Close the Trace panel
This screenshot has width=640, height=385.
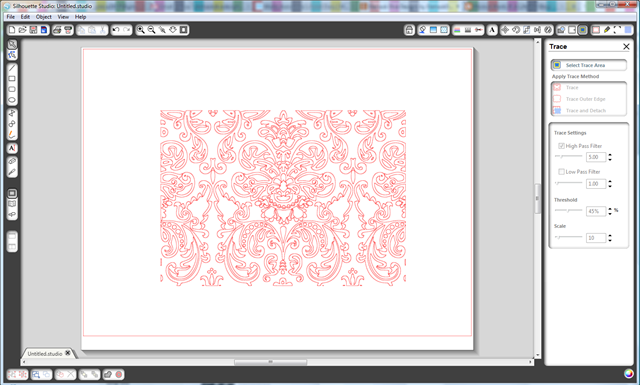point(626,47)
